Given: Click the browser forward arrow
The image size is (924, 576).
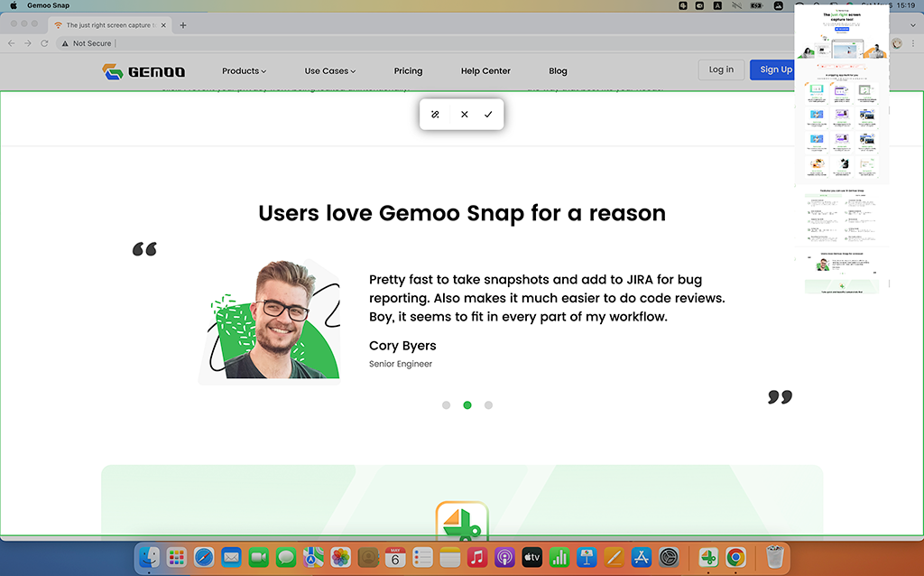Looking at the screenshot, I should [28, 43].
